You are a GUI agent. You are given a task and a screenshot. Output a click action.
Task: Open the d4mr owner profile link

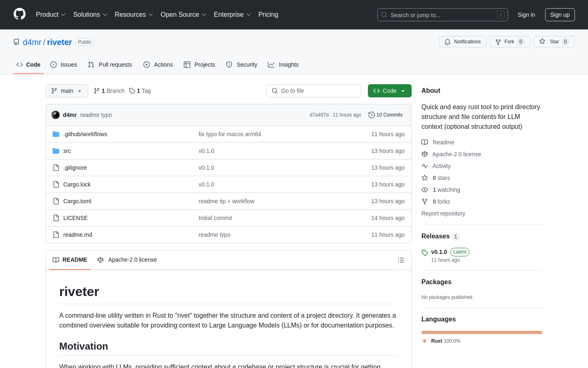(32, 42)
